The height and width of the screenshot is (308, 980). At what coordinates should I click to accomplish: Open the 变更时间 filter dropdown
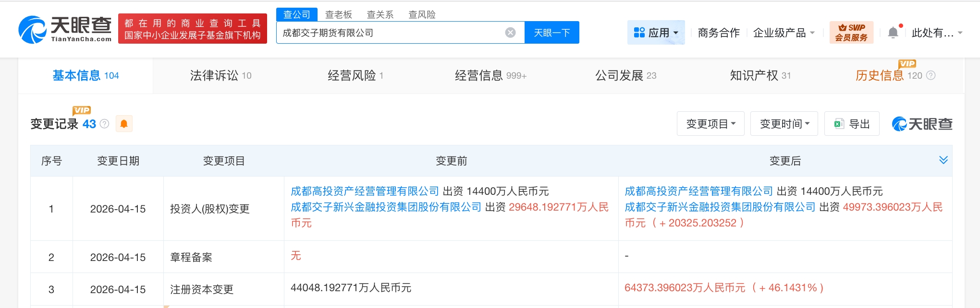784,124
